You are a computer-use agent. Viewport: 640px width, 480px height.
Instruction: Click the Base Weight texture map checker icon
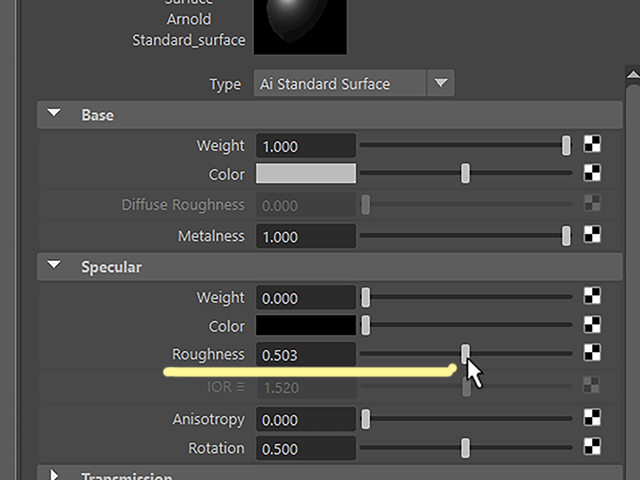tap(592, 144)
